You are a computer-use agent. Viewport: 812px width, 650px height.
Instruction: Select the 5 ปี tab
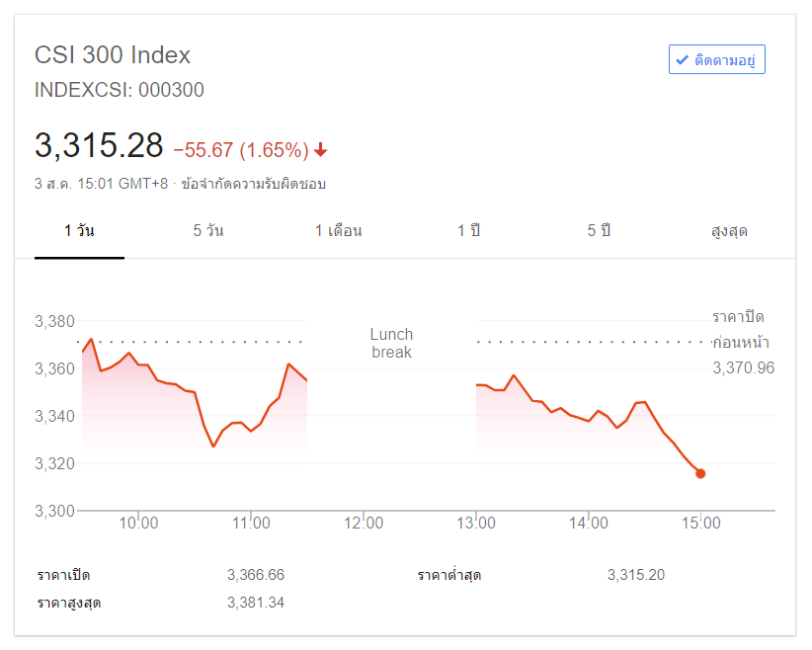(599, 231)
